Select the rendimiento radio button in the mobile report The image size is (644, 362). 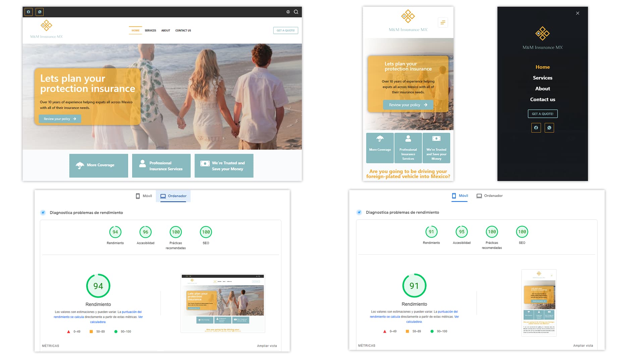pos(359,212)
